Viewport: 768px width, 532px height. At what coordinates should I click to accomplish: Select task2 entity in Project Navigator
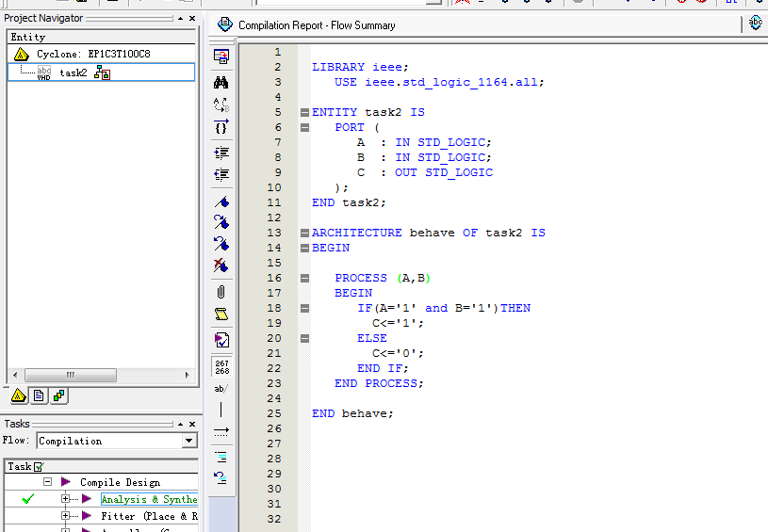coord(74,73)
